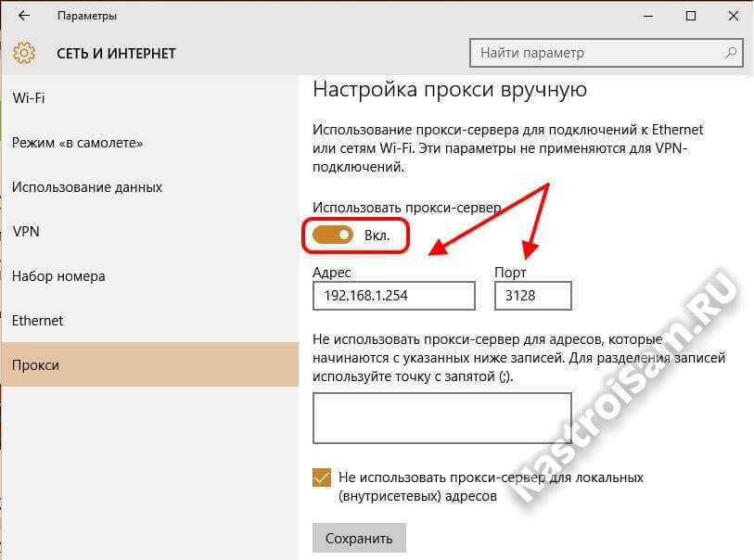Select the 'Прокси' sidebar item
The height and width of the screenshot is (560, 754).
pos(149,364)
